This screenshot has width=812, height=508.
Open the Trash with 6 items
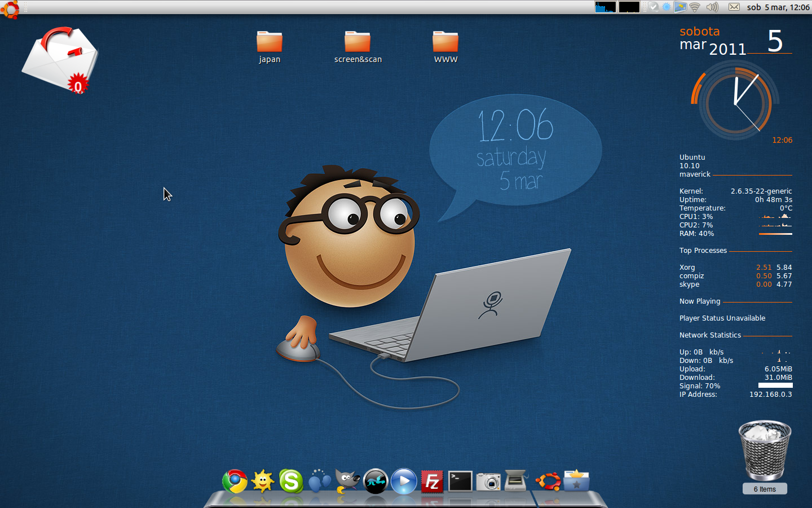click(765, 452)
